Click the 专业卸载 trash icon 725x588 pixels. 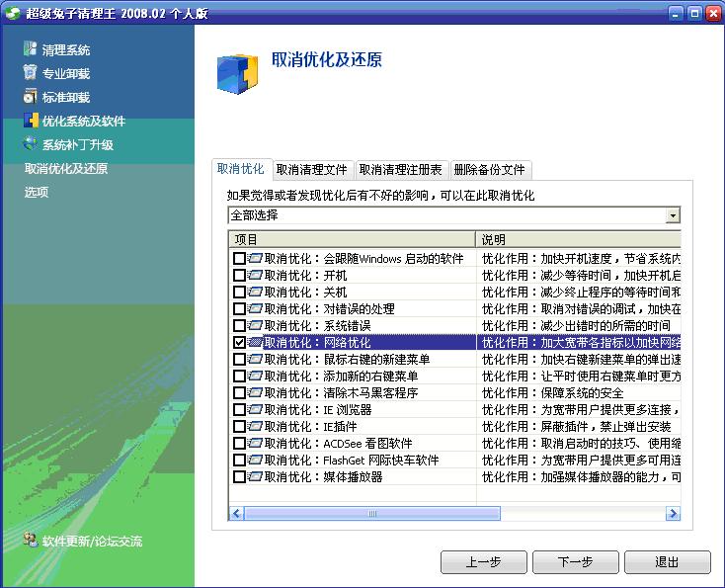point(31,73)
